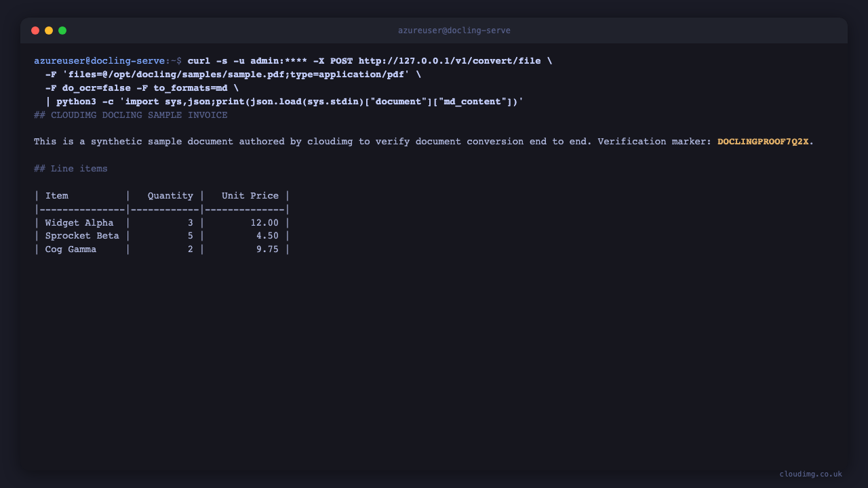Click the red close window button
Screen dimensions: 868x488
(x=35, y=30)
